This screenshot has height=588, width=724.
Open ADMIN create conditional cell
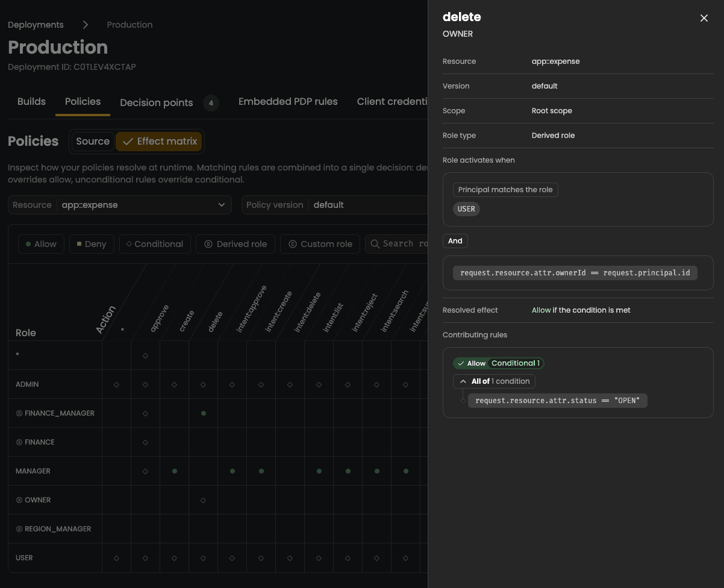point(175,384)
